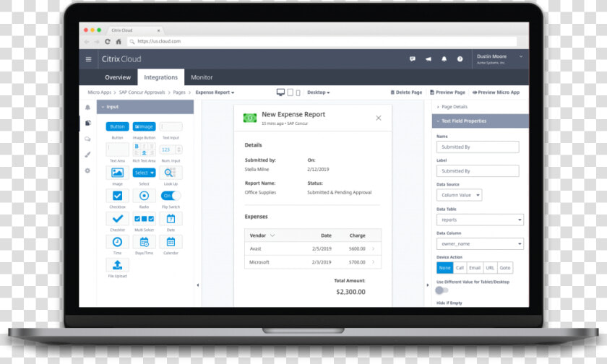Go to browser home icon
Image resolution: width=607 pixels, height=364 pixels.
coord(119,41)
